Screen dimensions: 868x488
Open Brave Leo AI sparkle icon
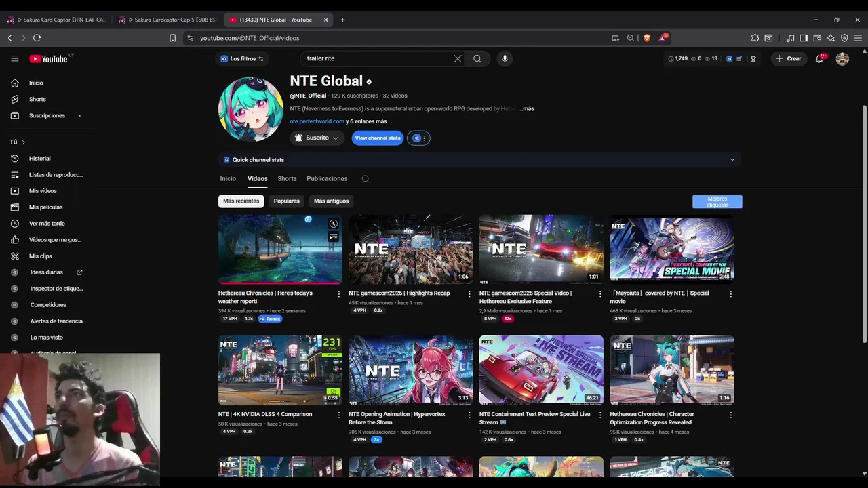831,38
